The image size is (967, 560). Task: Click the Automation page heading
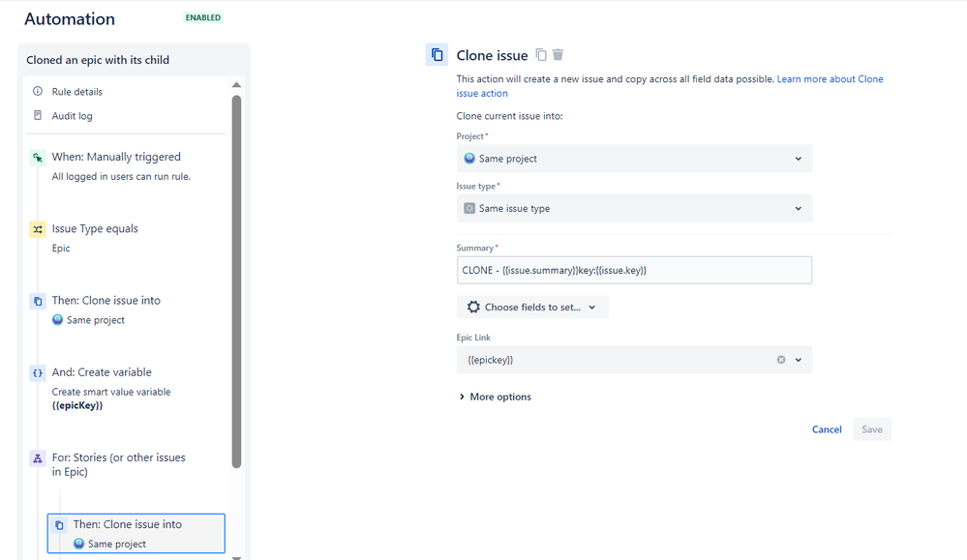pos(70,19)
